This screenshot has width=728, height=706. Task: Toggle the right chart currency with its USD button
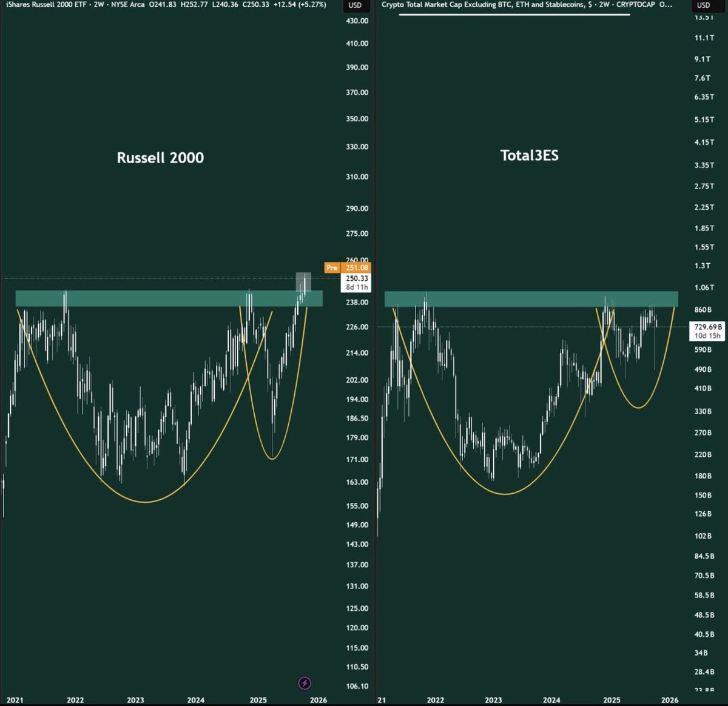(x=705, y=6)
